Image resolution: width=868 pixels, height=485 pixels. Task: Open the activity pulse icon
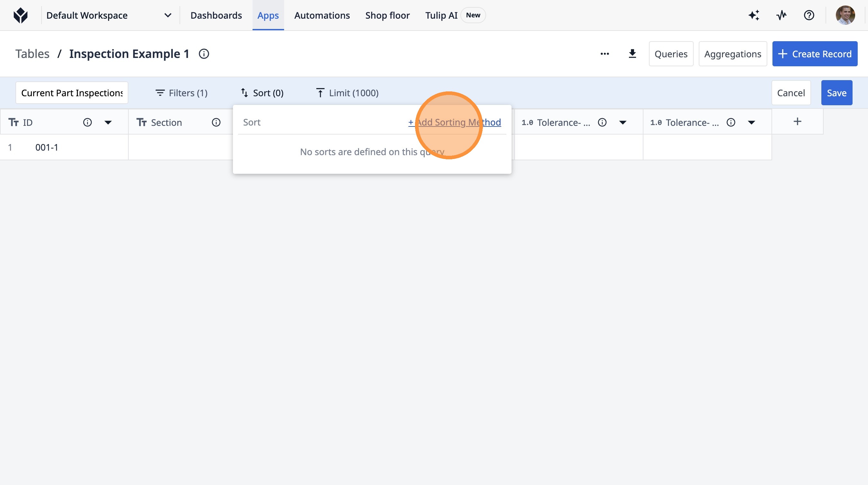click(x=781, y=15)
